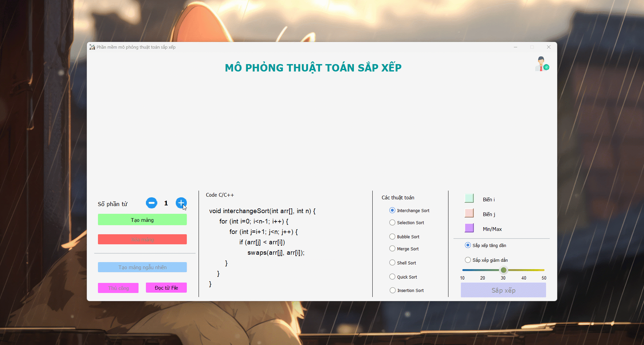The image size is (644, 345).
Task: Select Quick Sort algorithm
Action: pyautogui.click(x=403, y=277)
